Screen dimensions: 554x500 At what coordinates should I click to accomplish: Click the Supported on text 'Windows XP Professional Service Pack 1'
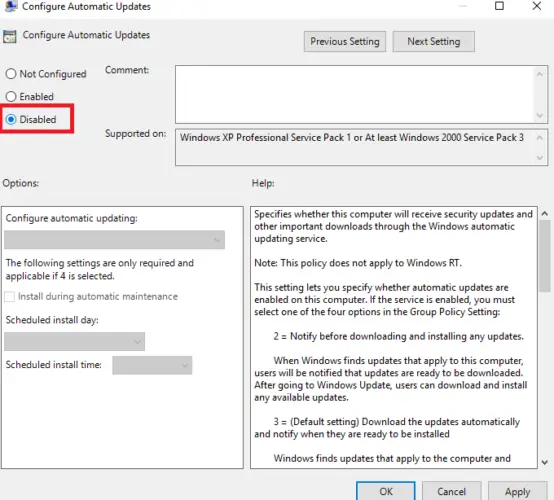click(x=265, y=137)
